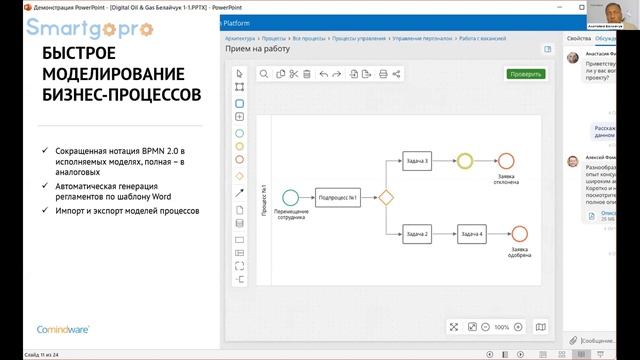
Task: Switch to slide sorter view
Action: [562, 354]
